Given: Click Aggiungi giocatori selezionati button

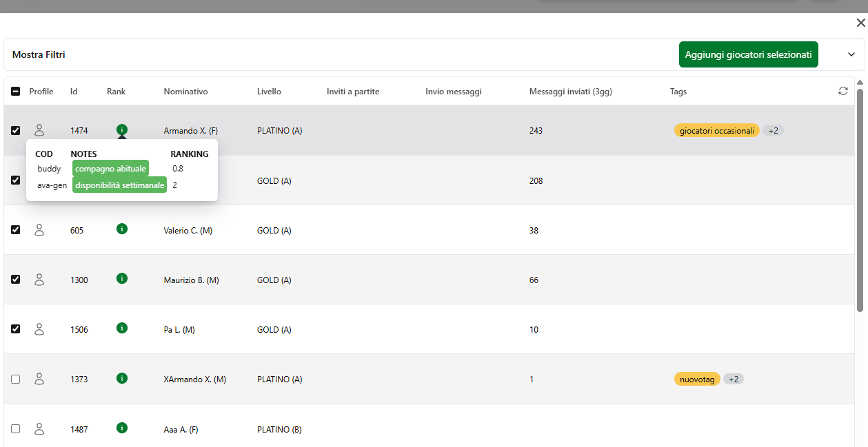Looking at the screenshot, I should pyautogui.click(x=748, y=54).
